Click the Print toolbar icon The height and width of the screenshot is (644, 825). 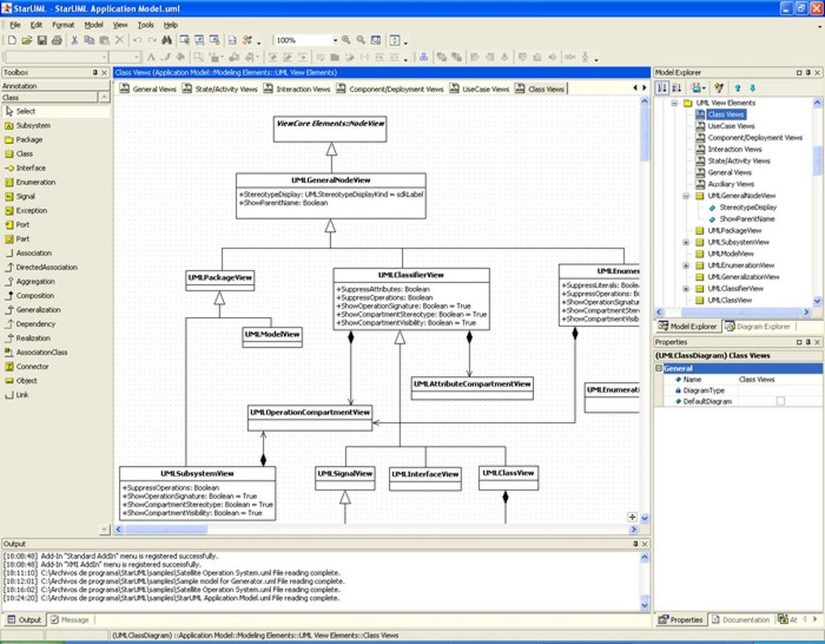coord(57,40)
